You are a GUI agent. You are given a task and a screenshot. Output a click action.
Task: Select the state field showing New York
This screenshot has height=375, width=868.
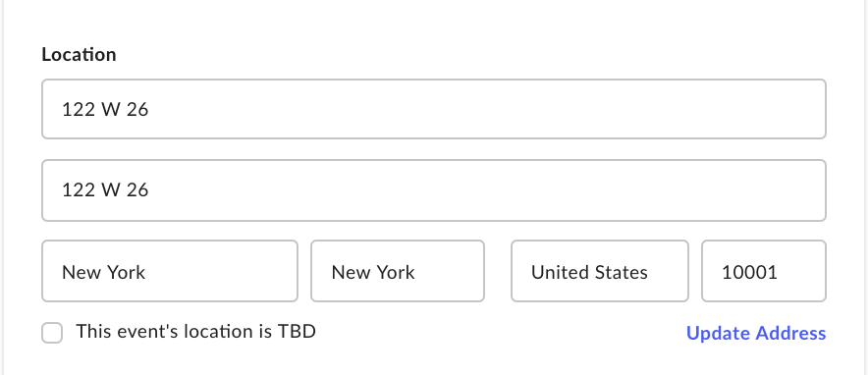click(398, 271)
